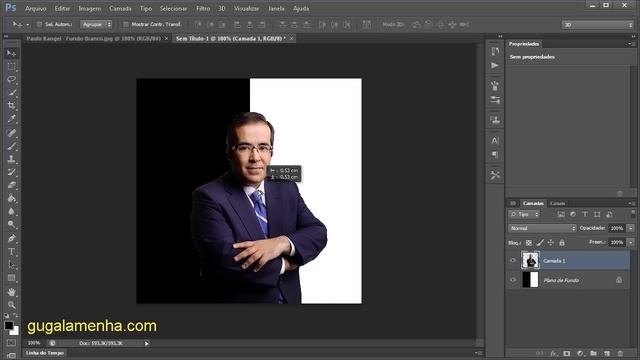Screen dimensions: 640x360
Task: Select the Move tool
Action: tap(11, 53)
